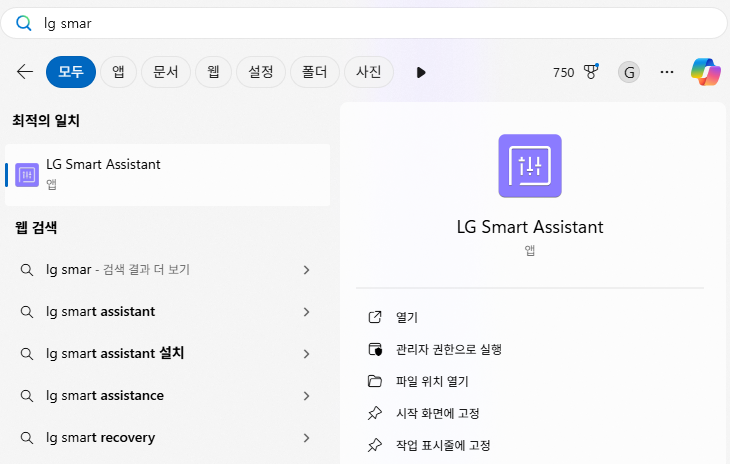This screenshot has height=464, width=730.
Task: Click 관리자 권한으로 실행
Action: pos(449,350)
